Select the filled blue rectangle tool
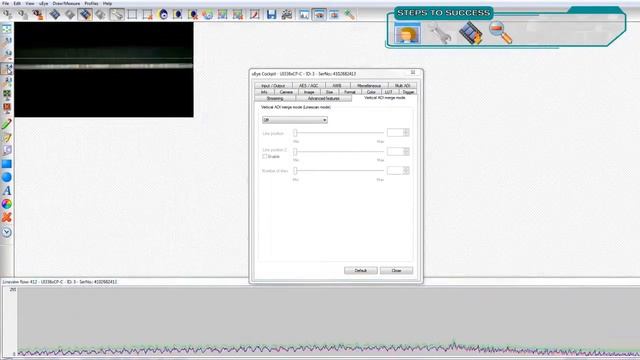Viewport: 640px width, 360px height. click(x=7, y=164)
